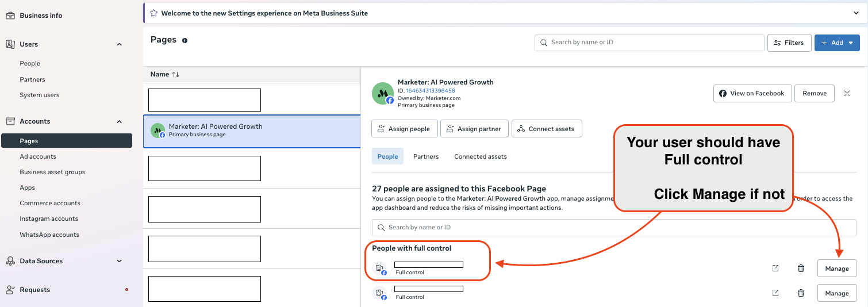Open Instagram accounts in sidebar
The height and width of the screenshot is (307, 868).
[x=49, y=218]
